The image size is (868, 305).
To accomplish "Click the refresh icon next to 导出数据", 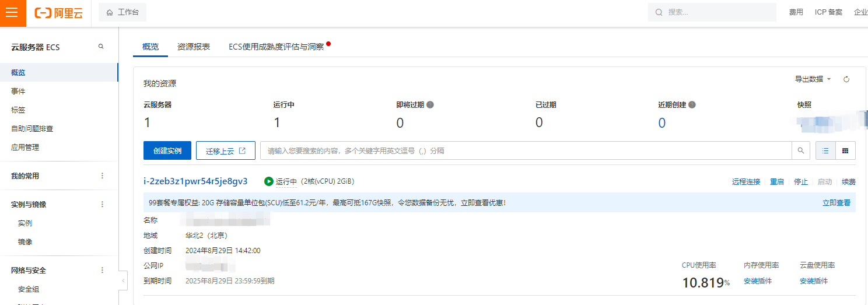I will [846, 79].
